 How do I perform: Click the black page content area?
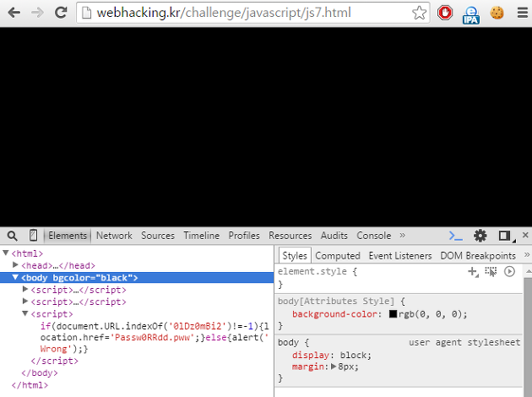point(266,127)
